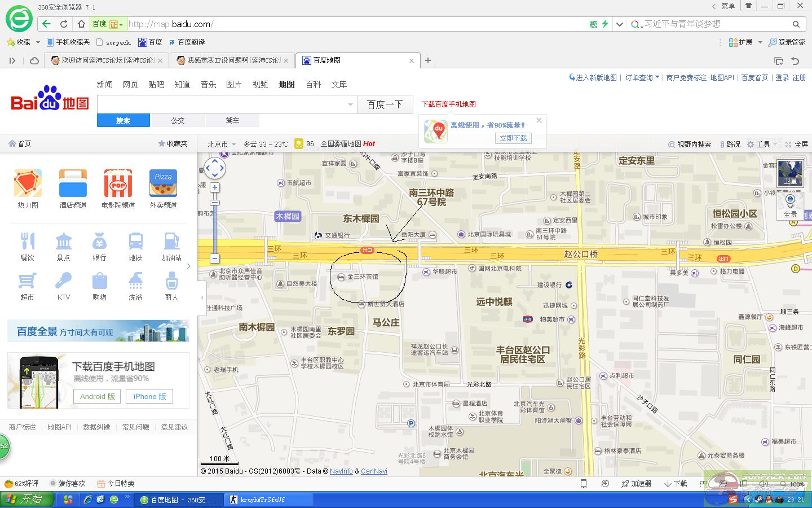Select the 购物 shopping bag icon
812x508 pixels.
[x=99, y=281]
